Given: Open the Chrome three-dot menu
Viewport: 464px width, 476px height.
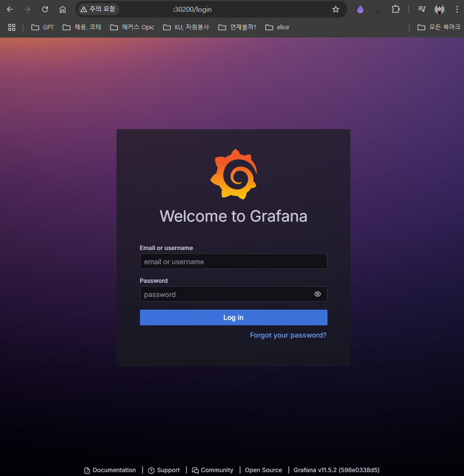Looking at the screenshot, I should (457, 9).
